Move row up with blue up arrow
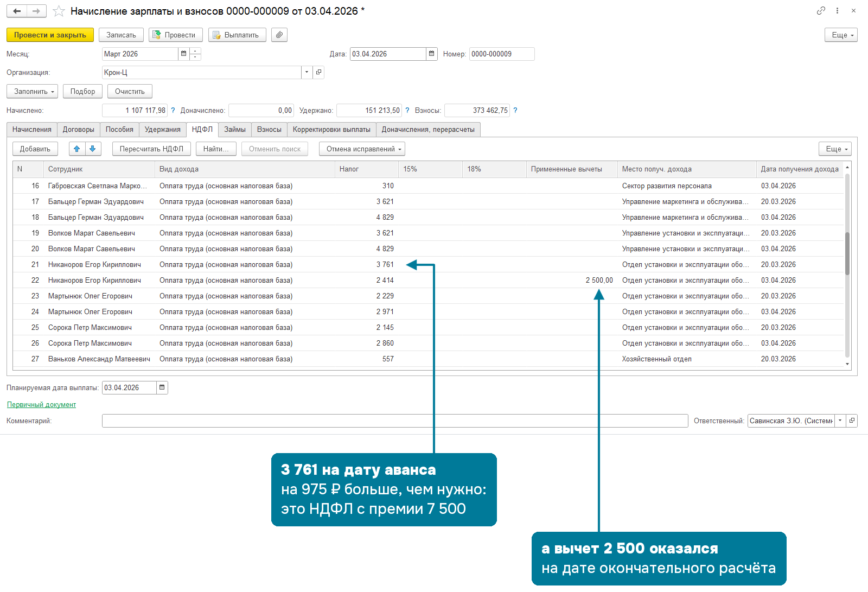This screenshot has height=592, width=868. (x=77, y=149)
